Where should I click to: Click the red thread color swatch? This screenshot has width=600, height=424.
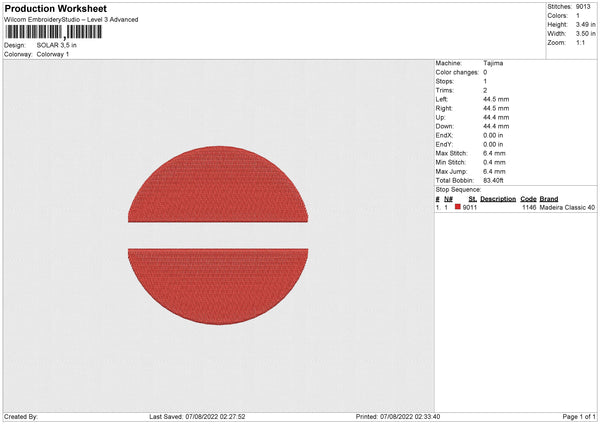[x=458, y=207]
